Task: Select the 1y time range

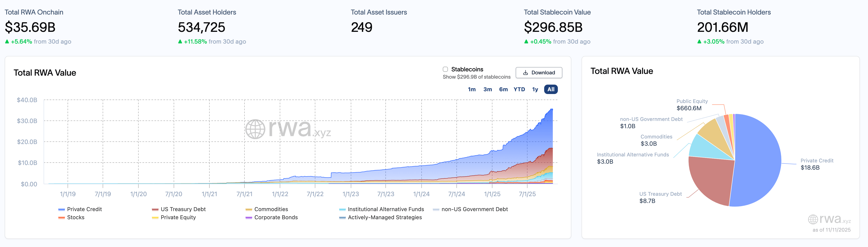Action: pyautogui.click(x=535, y=90)
